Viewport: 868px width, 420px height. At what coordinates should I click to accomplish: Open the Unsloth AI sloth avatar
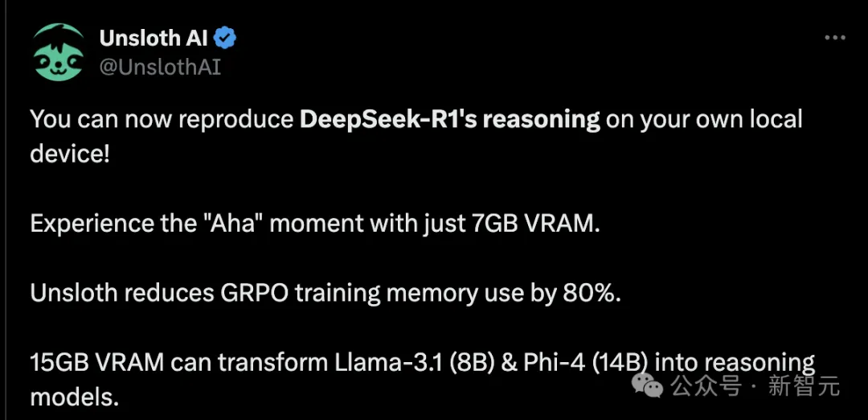(58, 53)
